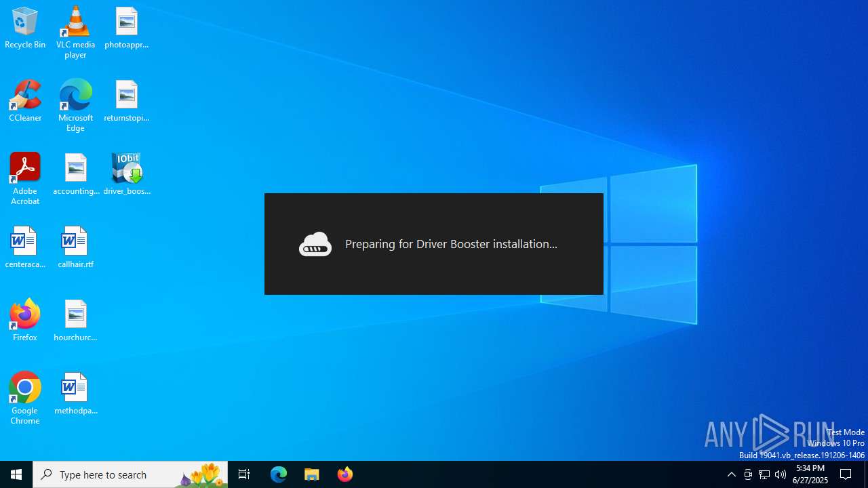Select the Adobe Acrobat desktop shortcut

pyautogui.click(x=25, y=179)
